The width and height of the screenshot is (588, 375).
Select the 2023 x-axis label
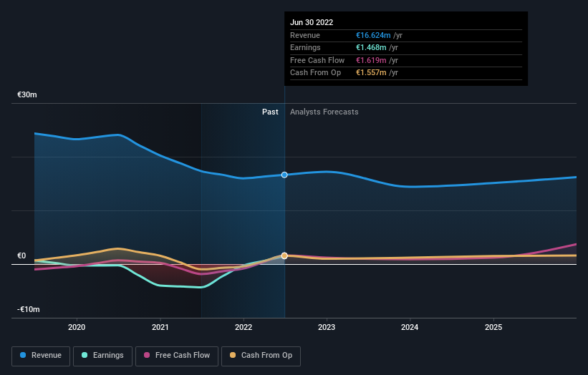tap(327, 327)
